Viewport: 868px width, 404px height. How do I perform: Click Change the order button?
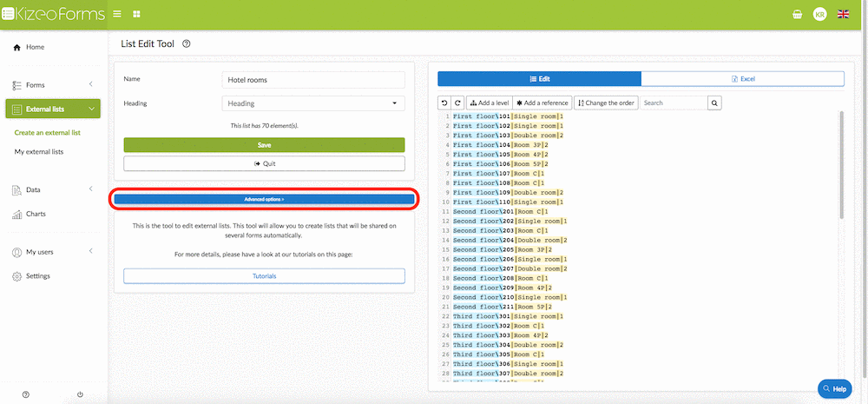coord(607,103)
